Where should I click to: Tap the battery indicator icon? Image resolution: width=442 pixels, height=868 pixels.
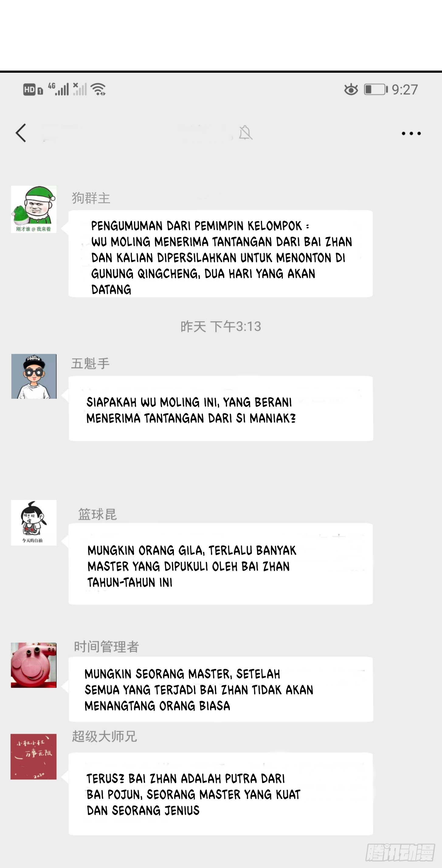coord(376,90)
